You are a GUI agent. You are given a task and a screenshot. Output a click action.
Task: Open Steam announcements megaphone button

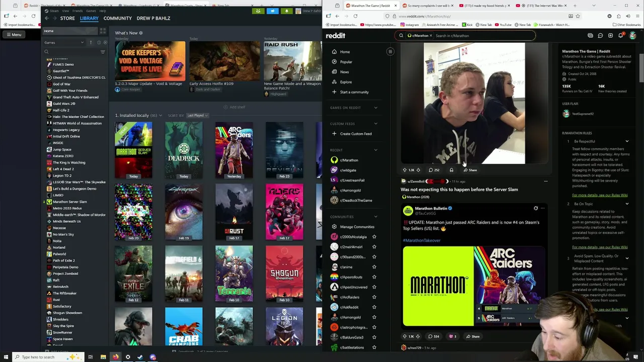tap(274, 11)
